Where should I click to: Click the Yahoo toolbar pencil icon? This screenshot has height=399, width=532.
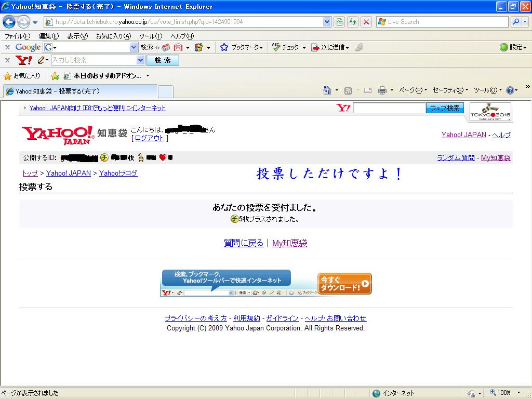[42, 60]
